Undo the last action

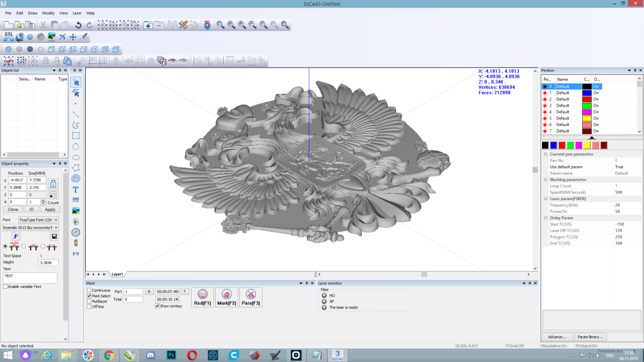click(x=78, y=25)
